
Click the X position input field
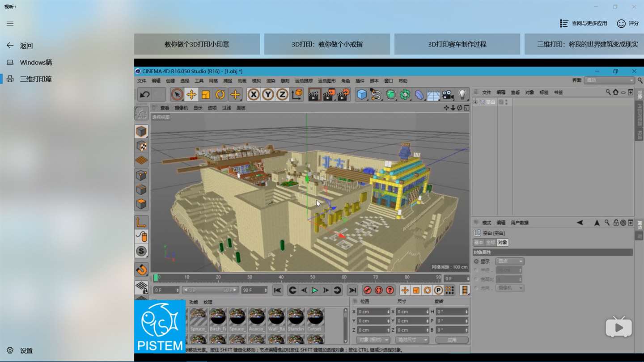click(374, 311)
